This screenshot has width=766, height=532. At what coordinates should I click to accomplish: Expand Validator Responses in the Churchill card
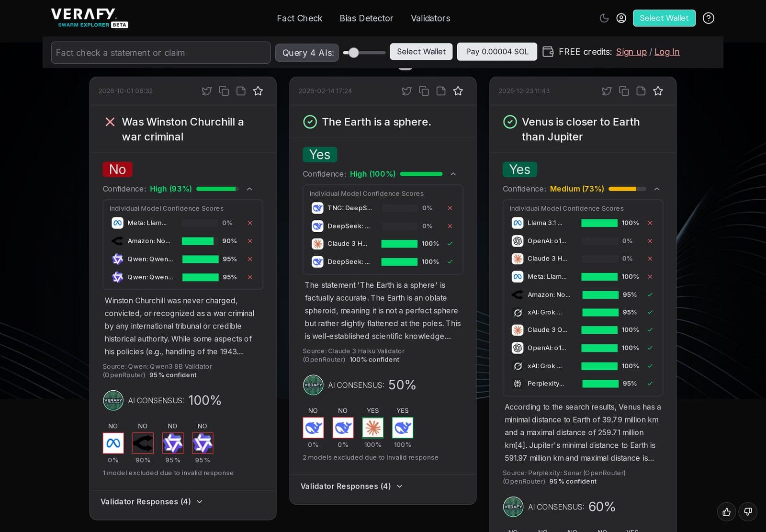coord(151,501)
